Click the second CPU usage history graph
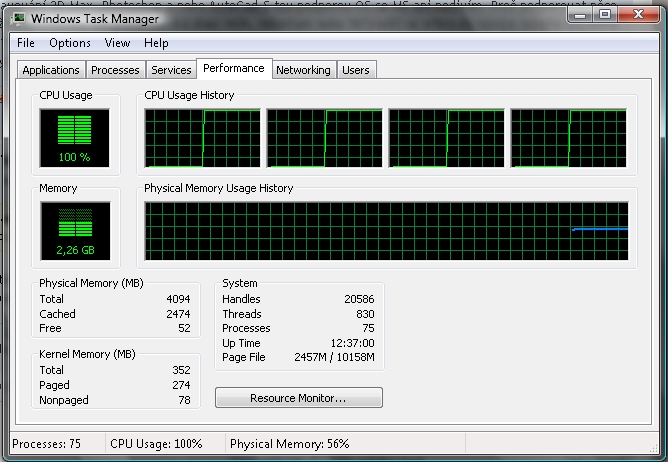The height and width of the screenshot is (462, 668). click(x=324, y=138)
